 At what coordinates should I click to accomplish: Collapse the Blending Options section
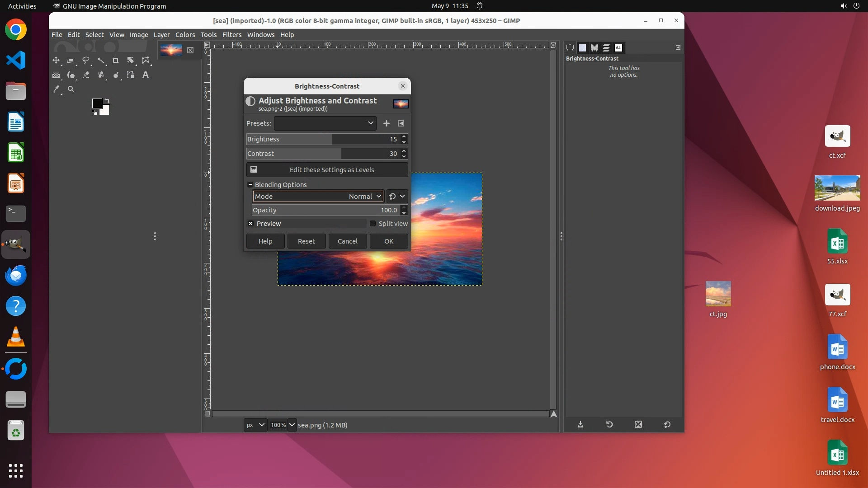click(x=250, y=185)
